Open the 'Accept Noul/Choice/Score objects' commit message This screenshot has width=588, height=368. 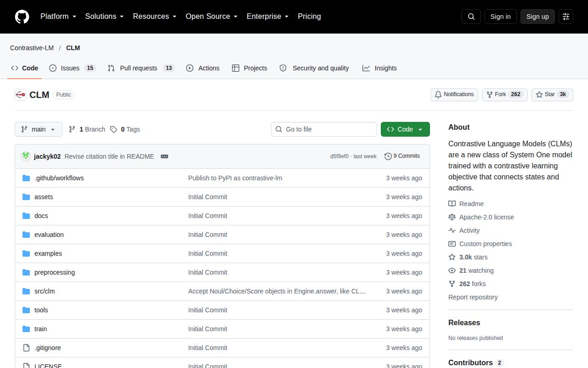click(x=277, y=291)
